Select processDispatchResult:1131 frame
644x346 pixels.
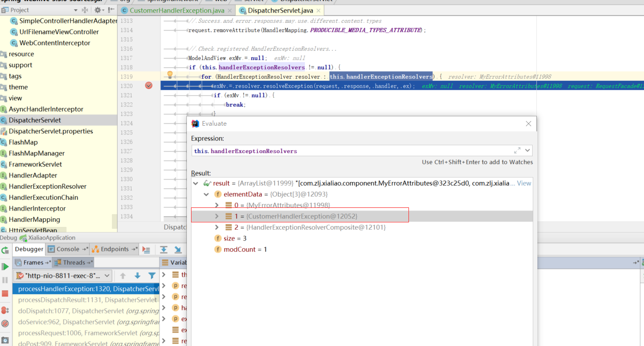click(86, 300)
